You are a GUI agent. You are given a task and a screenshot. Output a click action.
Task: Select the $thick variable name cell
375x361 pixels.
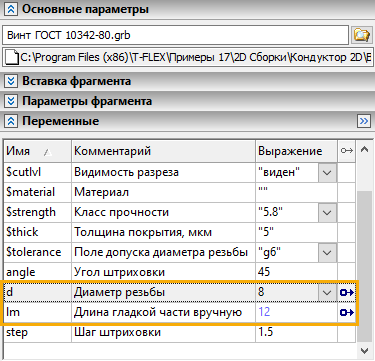click(38, 232)
